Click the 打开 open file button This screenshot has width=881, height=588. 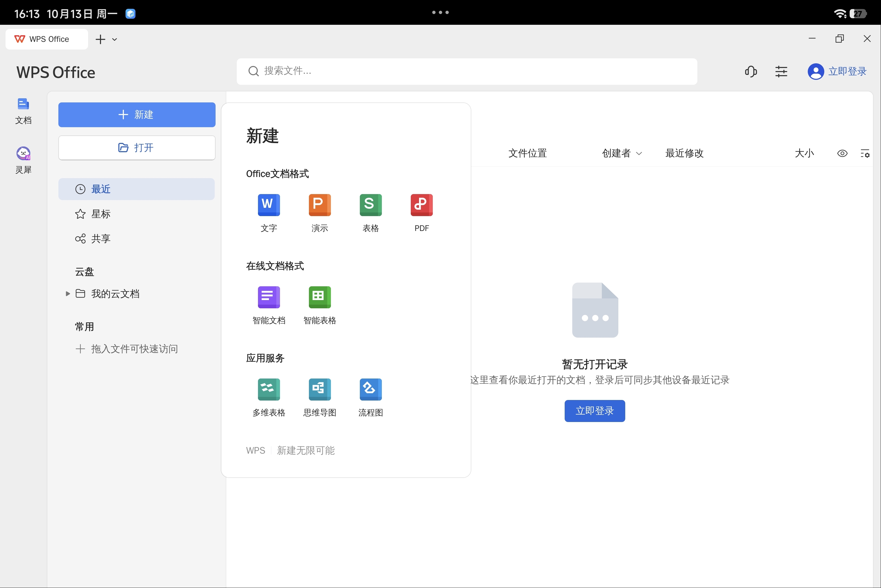(137, 148)
